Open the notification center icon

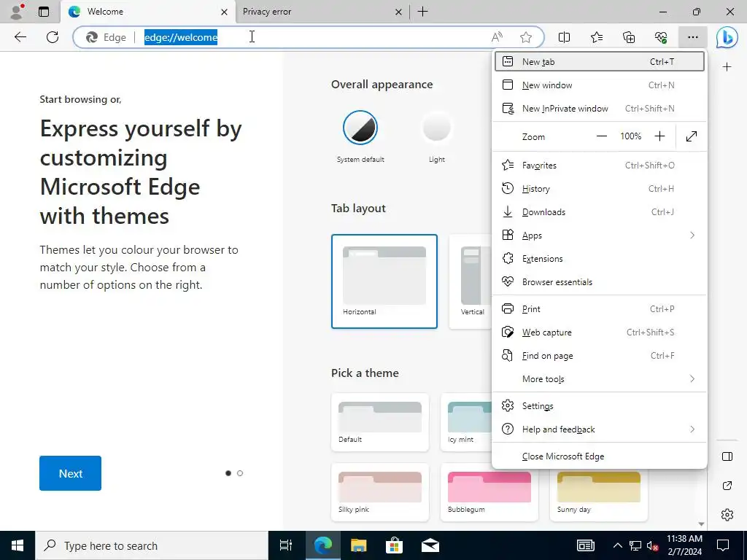click(x=723, y=545)
